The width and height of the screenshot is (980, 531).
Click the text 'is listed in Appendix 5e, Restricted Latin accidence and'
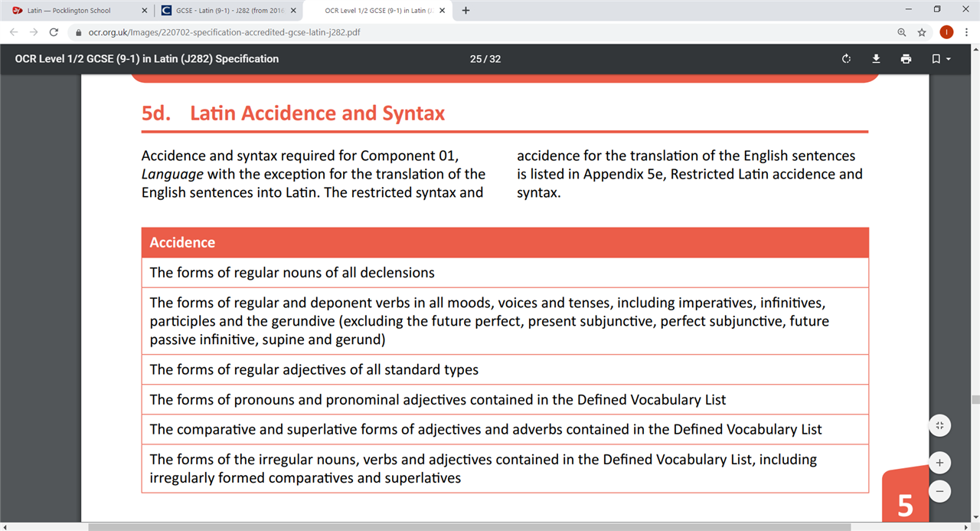pyautogui.click(x=690, y=174)
